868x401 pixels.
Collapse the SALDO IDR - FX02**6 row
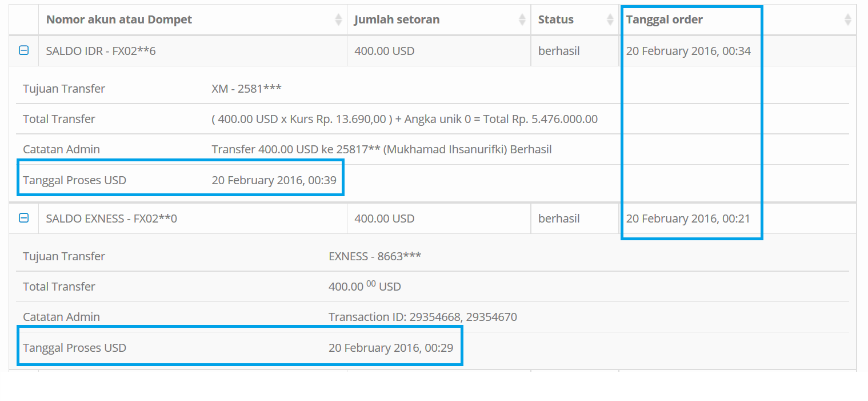(x=24, y=50)
